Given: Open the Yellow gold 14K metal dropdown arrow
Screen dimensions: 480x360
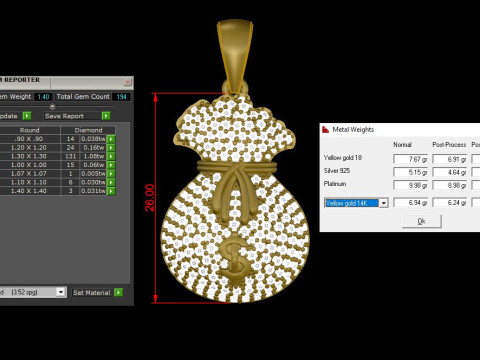Looking at the screenshot, I should [x=384, y=203].
